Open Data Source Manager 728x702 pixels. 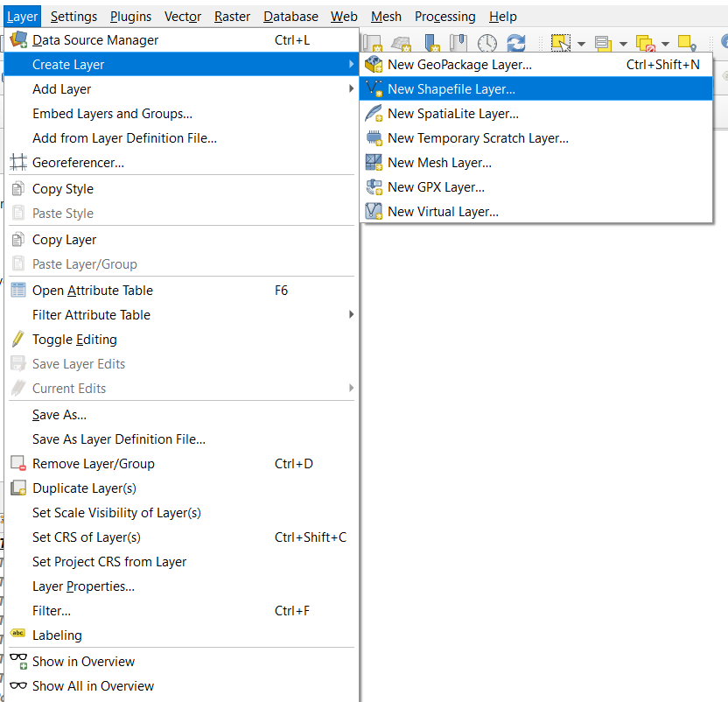(95, 40)
